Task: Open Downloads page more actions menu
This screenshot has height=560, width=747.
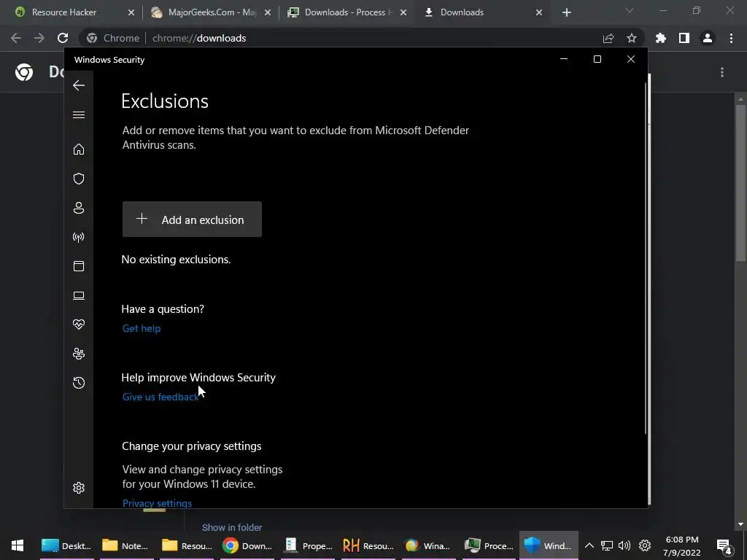Action: point(722,72)
